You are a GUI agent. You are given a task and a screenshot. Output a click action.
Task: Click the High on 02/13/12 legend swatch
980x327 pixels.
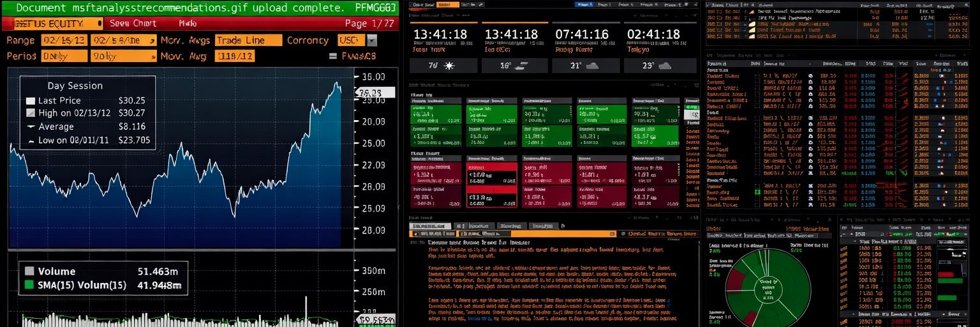click(31, 113)
